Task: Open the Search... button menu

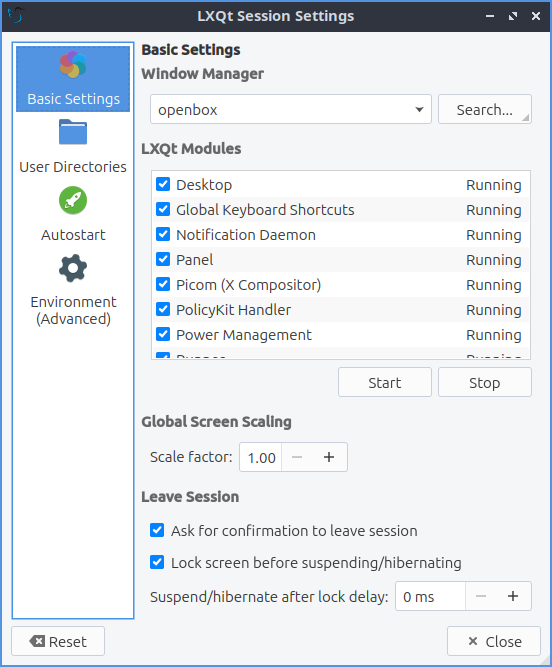Action: (x=485, y=110)
